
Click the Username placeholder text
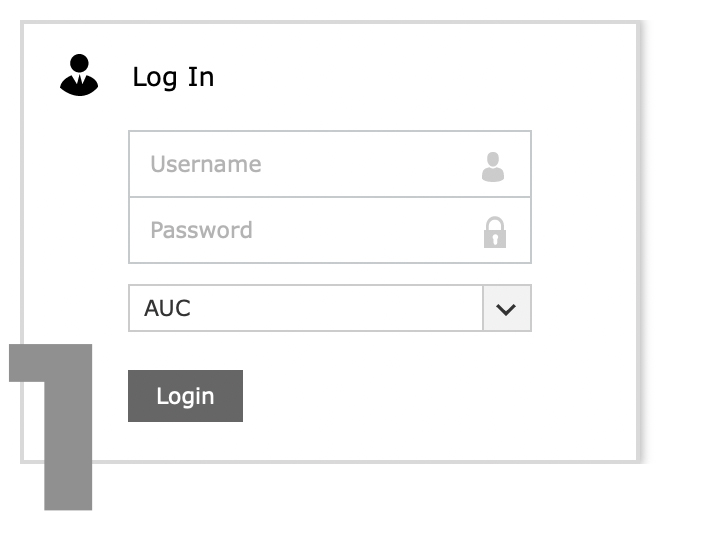(x=206, y=164)
